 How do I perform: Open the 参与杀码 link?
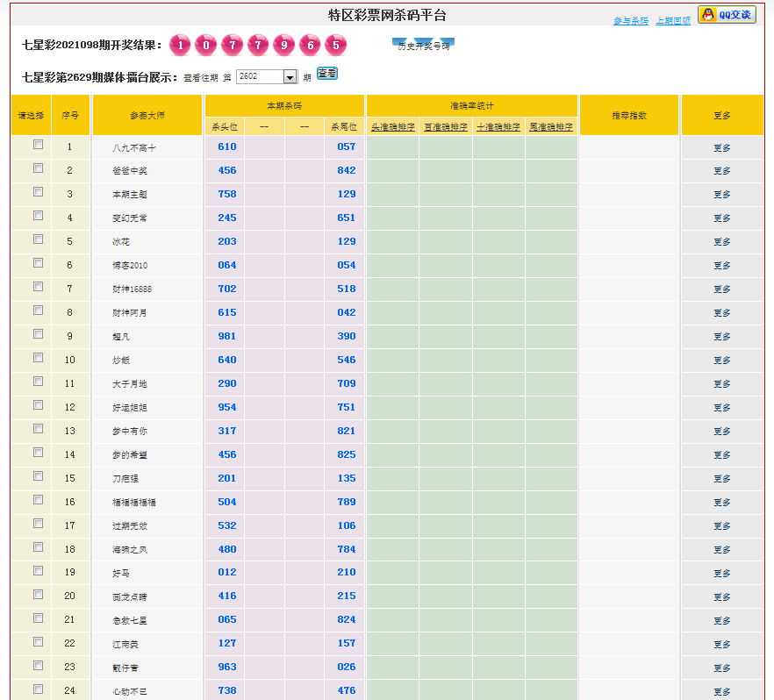click(x=631, y=21)
